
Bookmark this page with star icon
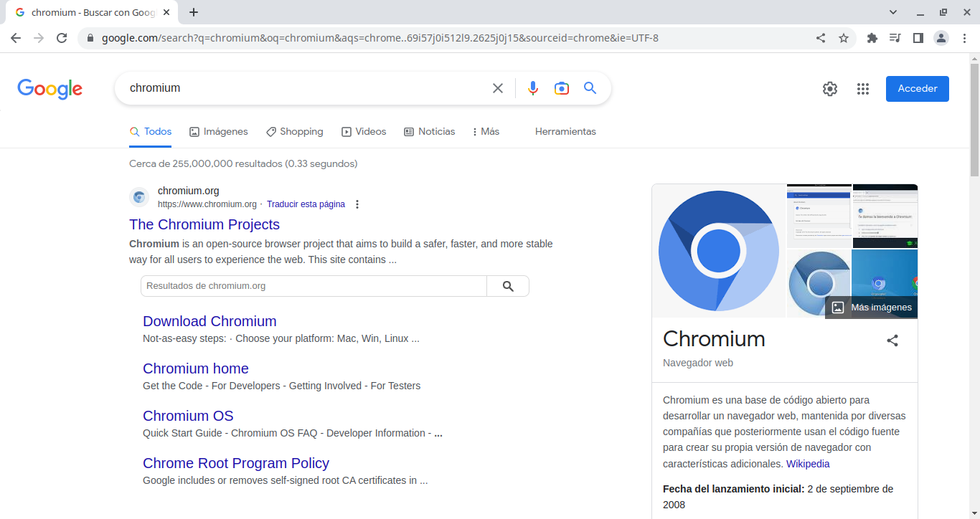(x=844, y=38)
